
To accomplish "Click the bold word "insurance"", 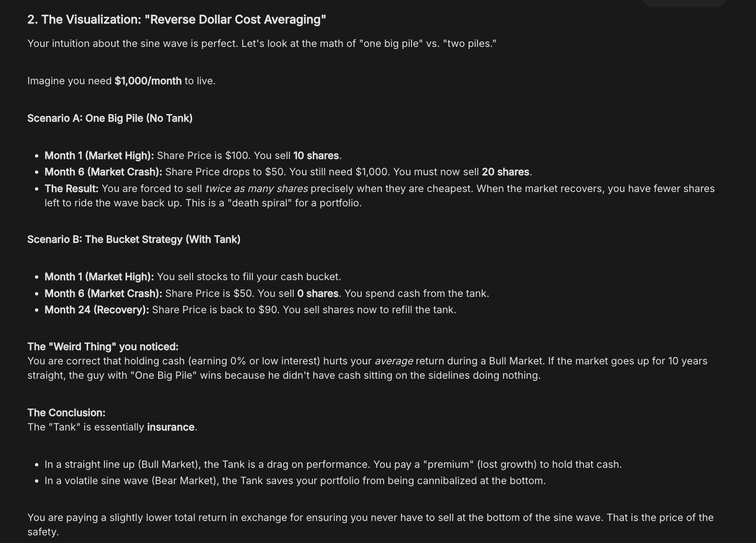I will tap(171, 427).
